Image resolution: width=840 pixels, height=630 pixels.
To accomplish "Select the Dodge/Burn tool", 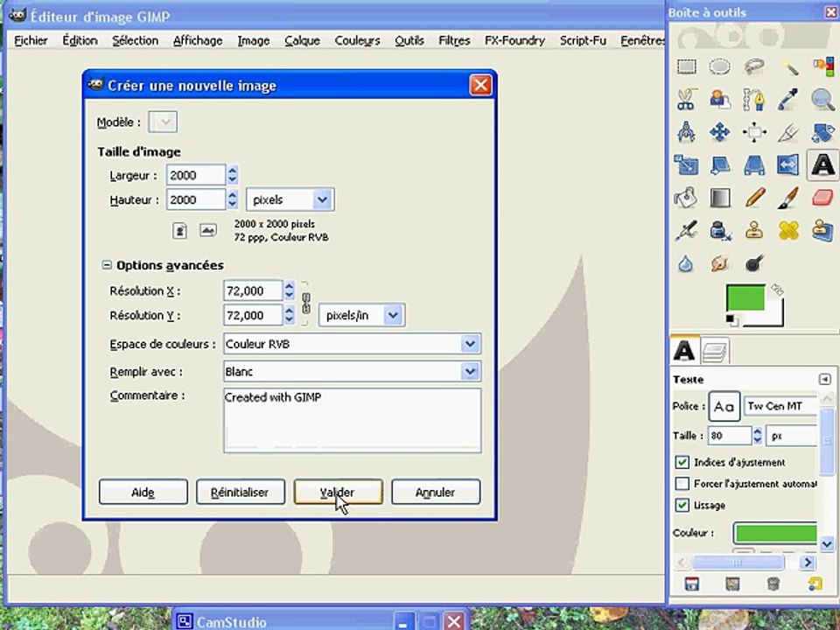I will [x=753, y=263].
